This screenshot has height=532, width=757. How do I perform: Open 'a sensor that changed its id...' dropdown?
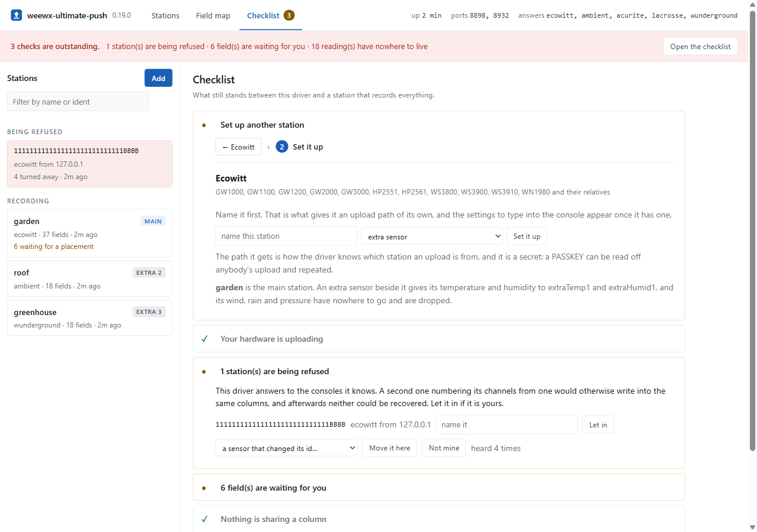click(x=287, y=448)
